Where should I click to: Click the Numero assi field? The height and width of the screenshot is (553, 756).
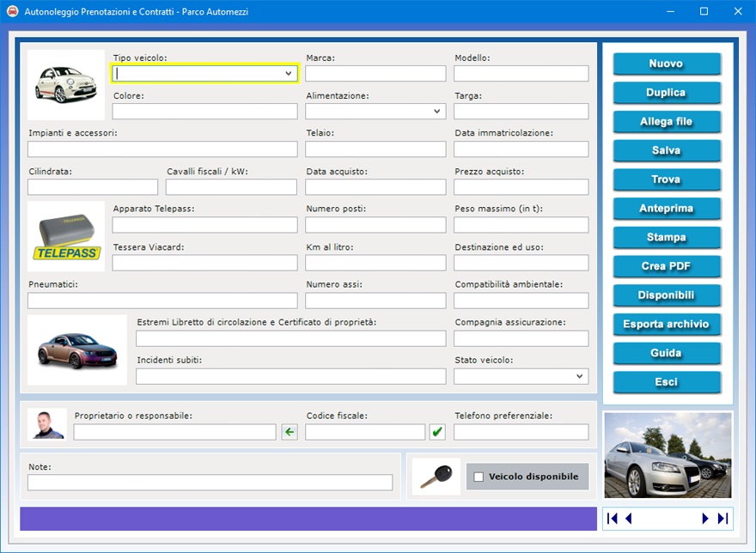pos(375,301)
